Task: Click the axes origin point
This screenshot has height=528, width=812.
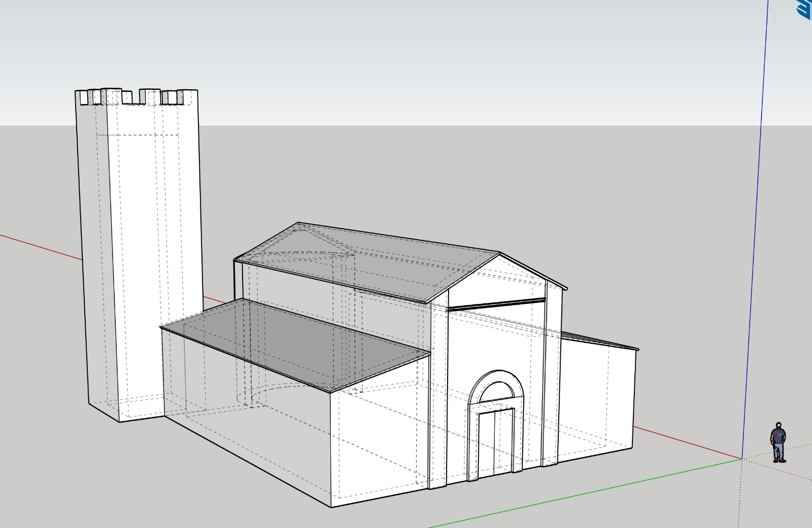Action: pos(742,459)
